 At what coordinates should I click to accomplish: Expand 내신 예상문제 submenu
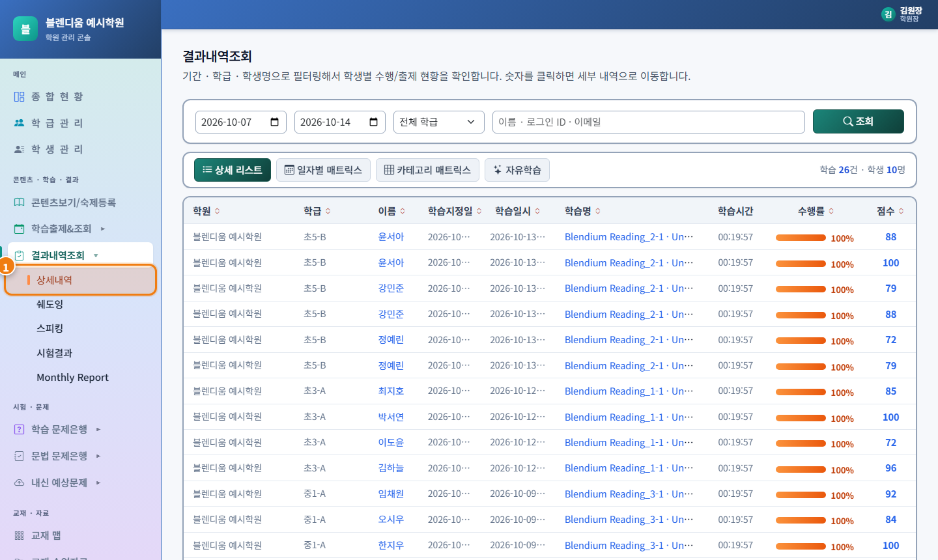pyautogui.click(x=98, y=483)
